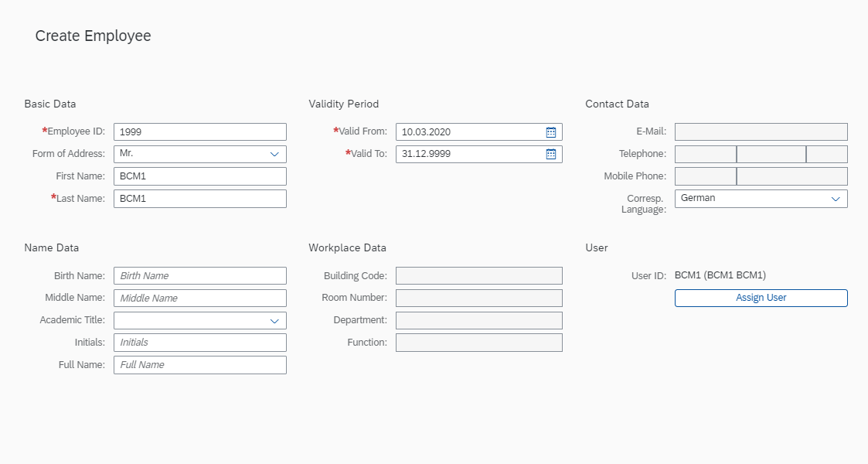Viewport: 868px width, 464px height.
Task: Open the Valid To calendar picker
Action: point(551,154)
